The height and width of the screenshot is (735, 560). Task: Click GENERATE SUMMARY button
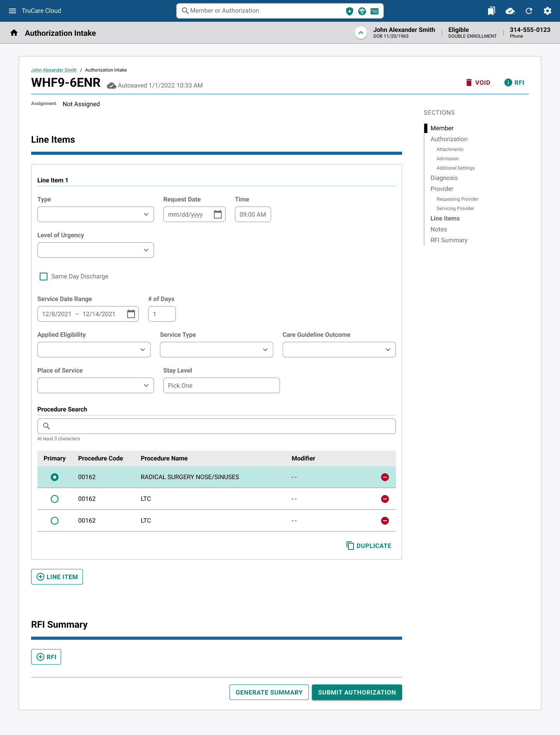click(269, 692)
